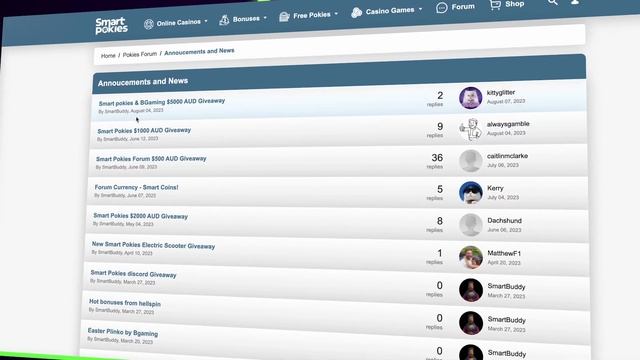Click SmartBuddy avatar in discord Giveaway row

pyautogui.click(x=471, y=290)
